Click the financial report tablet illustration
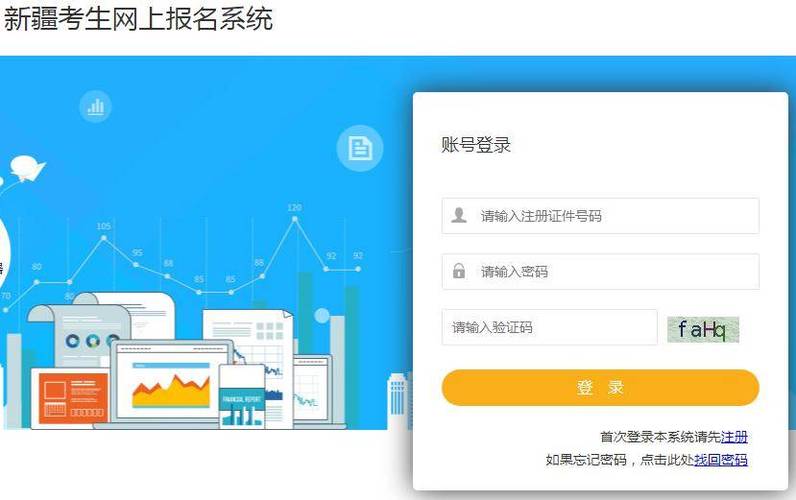Screen dimensions: 796x500 point(243,396)
